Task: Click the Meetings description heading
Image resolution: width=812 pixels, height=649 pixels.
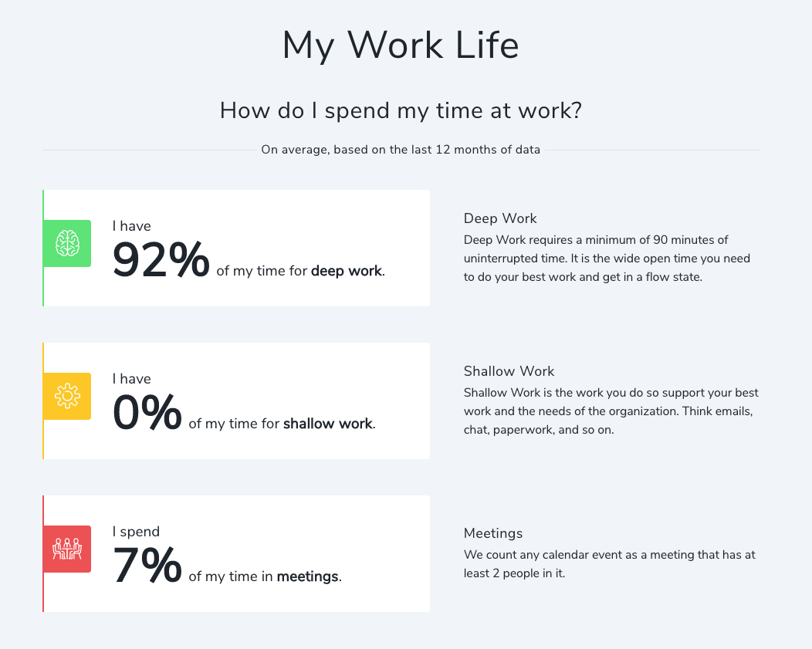Action: coord(493,533)
